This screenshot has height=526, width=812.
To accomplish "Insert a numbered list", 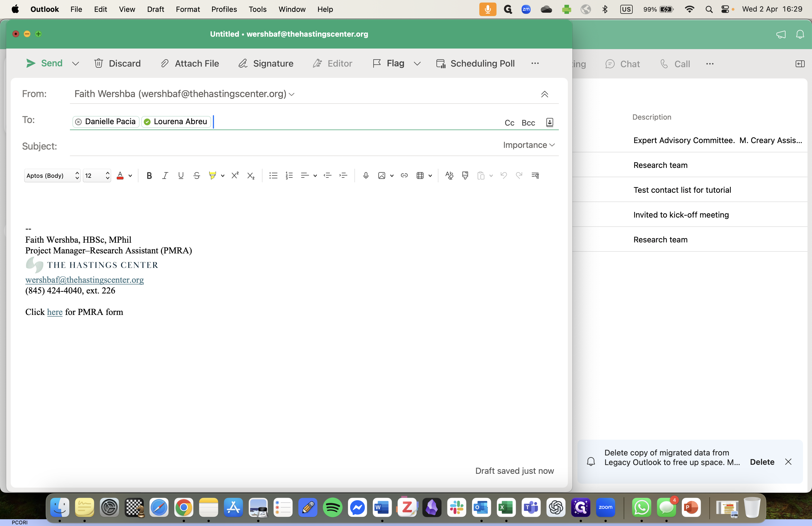I will point(289,176).
